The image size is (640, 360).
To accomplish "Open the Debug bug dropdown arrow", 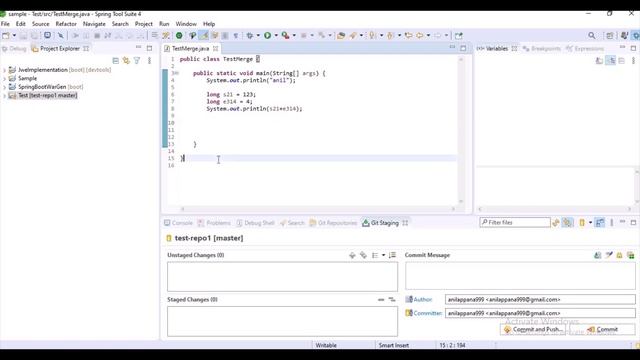I will [x=258, y=36].
